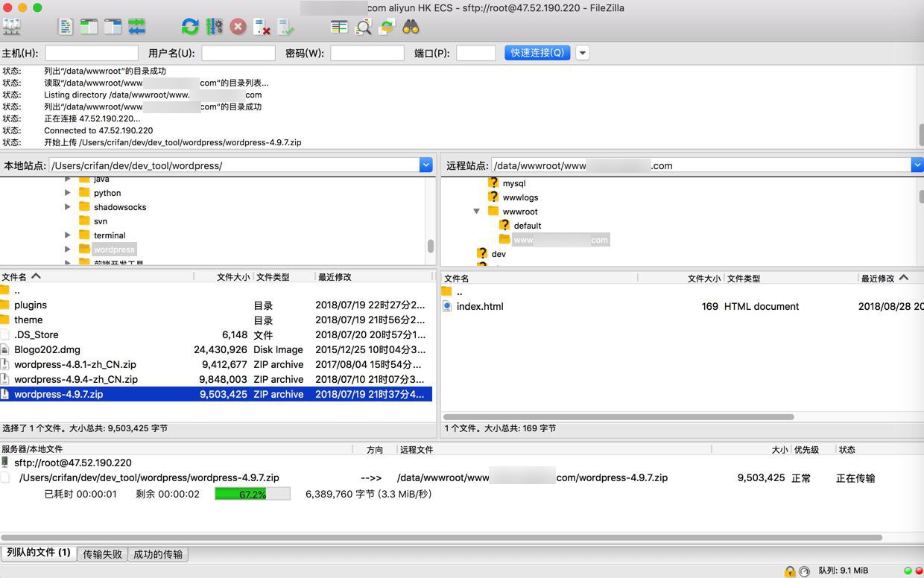Toggle the message log display icon
The image size is (924, 578).
66,27
